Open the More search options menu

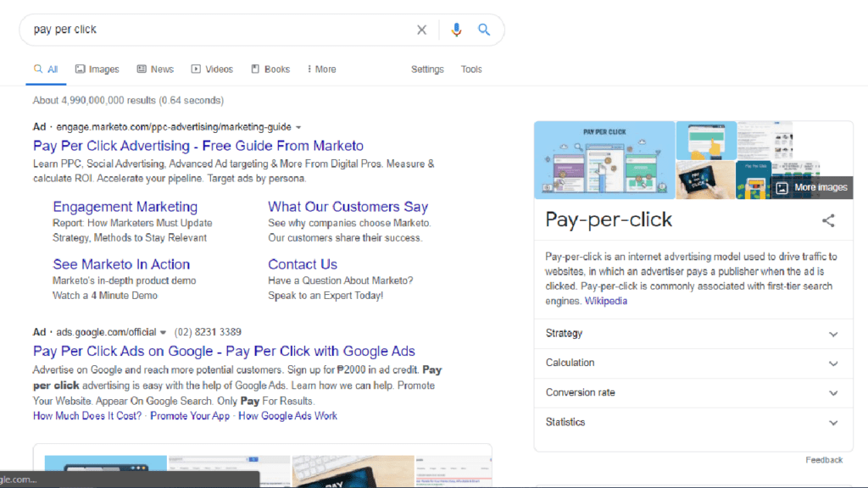(321, 69)
